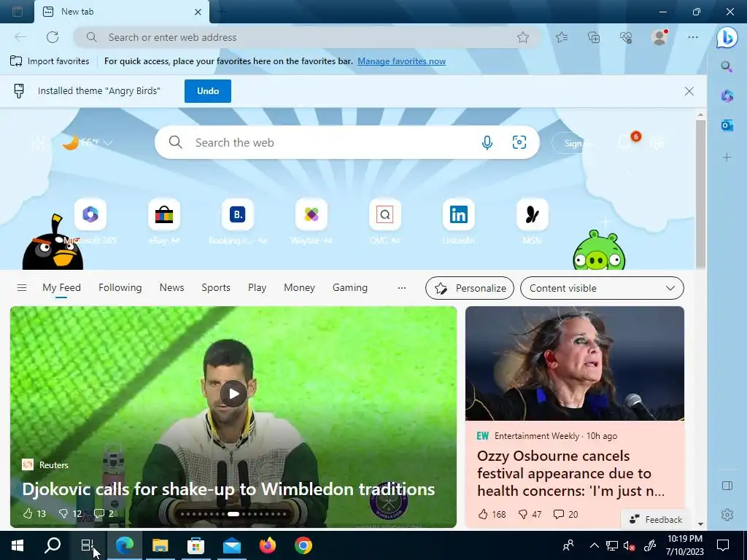The width and height of the screenshot is (747, 560).
Task: Open the Content visible dropdown
Action: point(602,288)
